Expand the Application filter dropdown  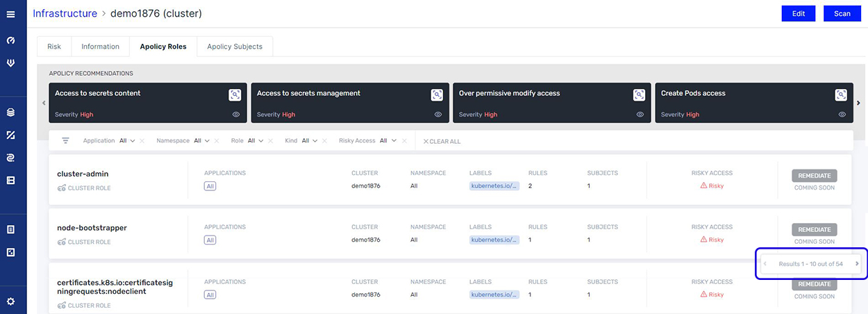127,141
